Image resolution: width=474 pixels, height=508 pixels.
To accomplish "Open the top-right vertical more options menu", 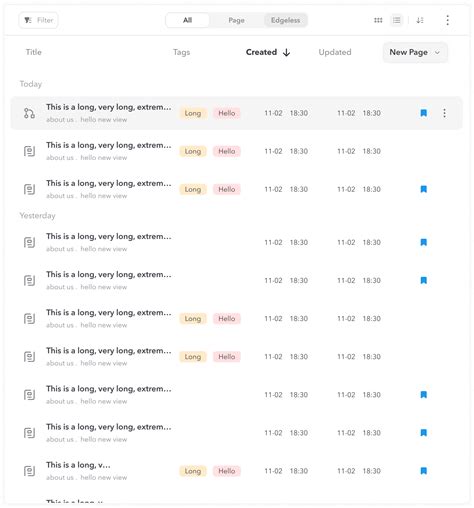I will coord(447,20).
